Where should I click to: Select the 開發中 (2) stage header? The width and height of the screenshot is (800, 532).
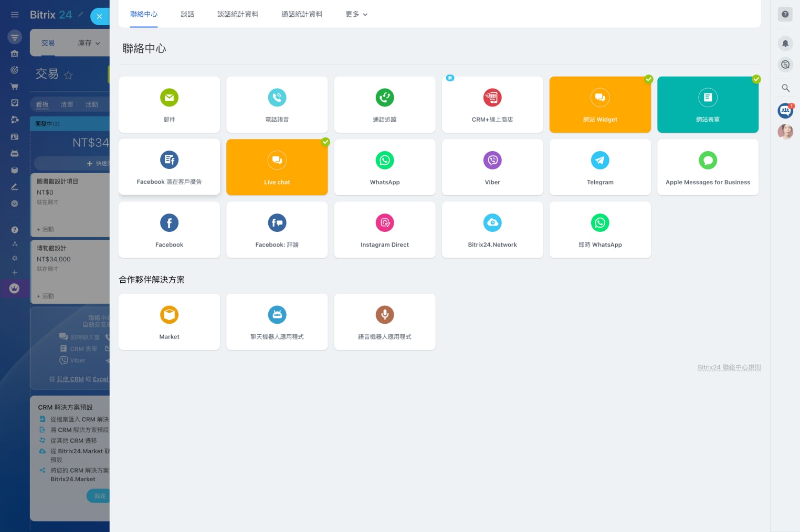(x=70, y=124)
